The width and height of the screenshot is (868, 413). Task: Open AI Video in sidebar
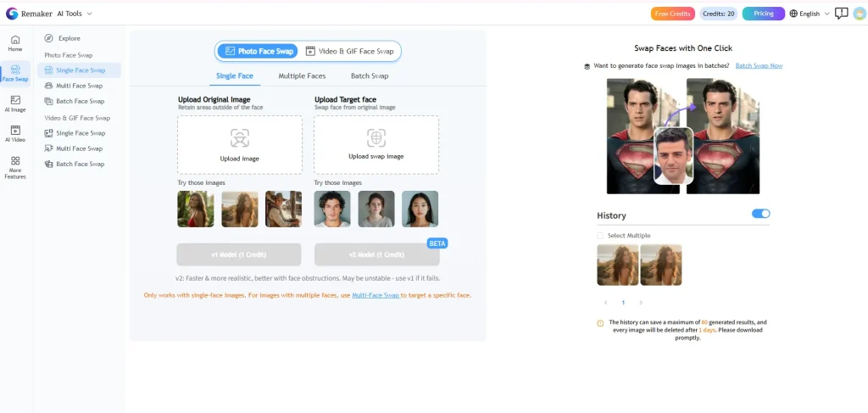tap(15, 134)
